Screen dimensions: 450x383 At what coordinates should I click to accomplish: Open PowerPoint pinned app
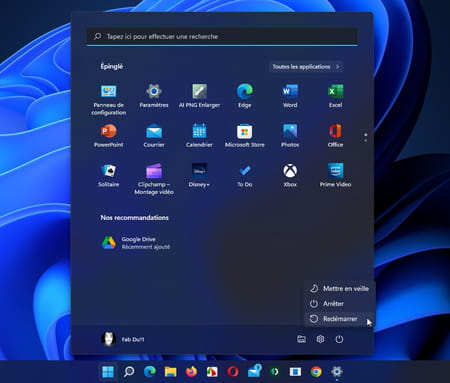[109, 136]
